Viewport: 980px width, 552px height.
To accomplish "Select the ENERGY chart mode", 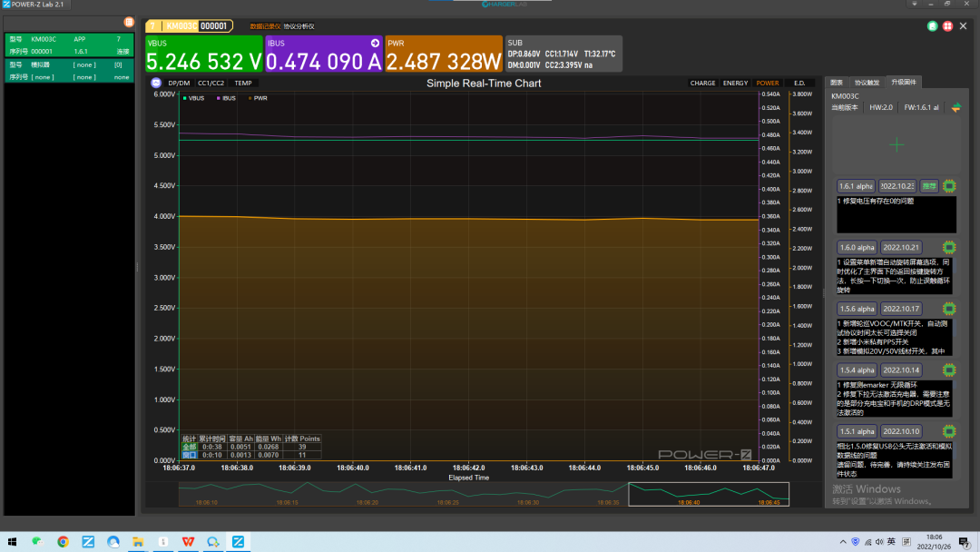I will [x=735, y=84].
